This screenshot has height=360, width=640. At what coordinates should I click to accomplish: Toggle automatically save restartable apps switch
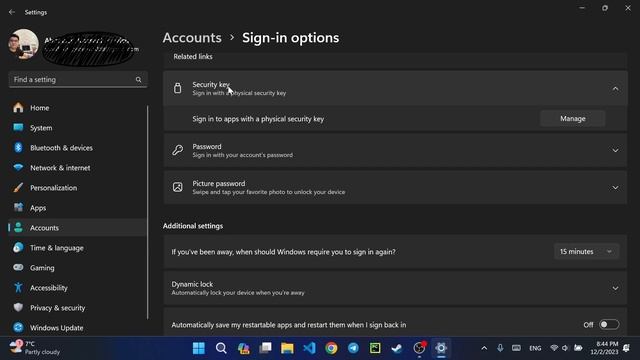click(x=609, y=324)
